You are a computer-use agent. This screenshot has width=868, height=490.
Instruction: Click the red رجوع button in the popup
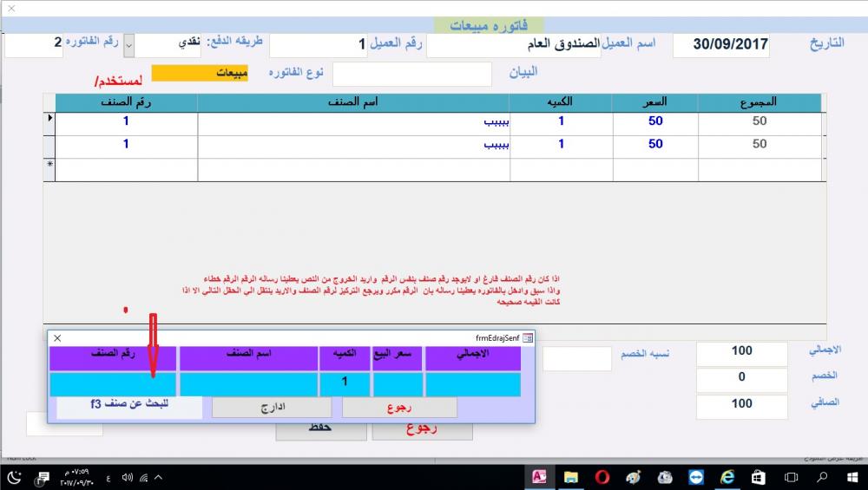coord(399,407)
